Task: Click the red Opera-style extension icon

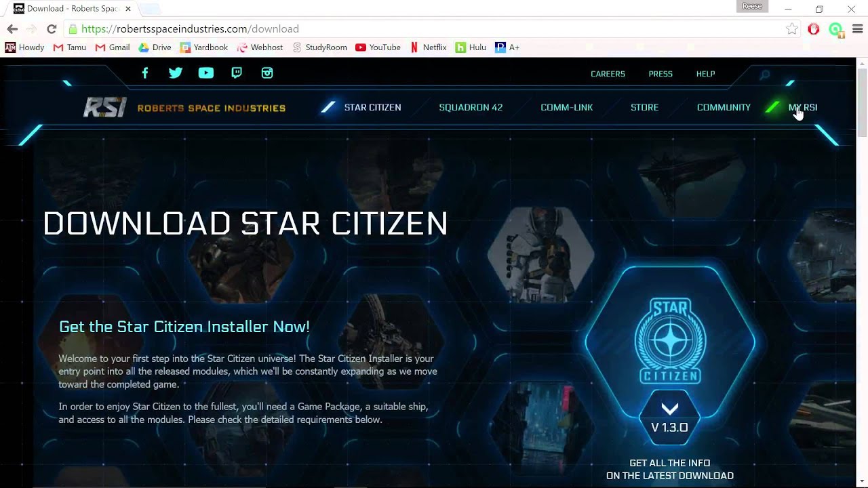Action: tap(814, 29)
